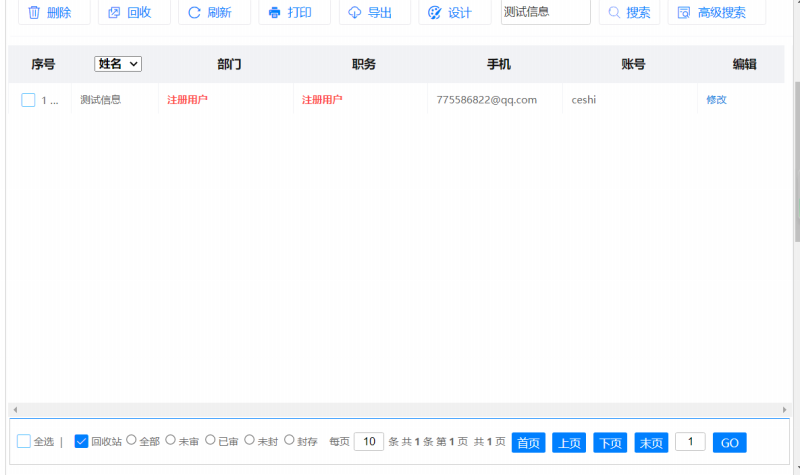Click the 打印 button label
The width and height of the screenshot is (800, 475).
[299, 12]
